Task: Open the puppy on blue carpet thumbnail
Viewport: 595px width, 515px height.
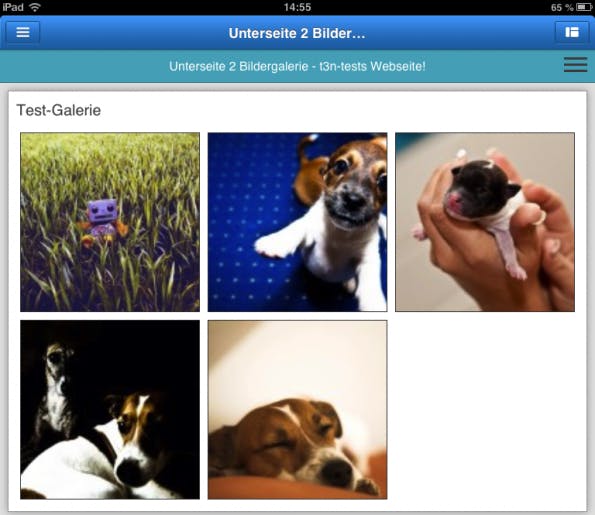Action: (x=298, y=222)
